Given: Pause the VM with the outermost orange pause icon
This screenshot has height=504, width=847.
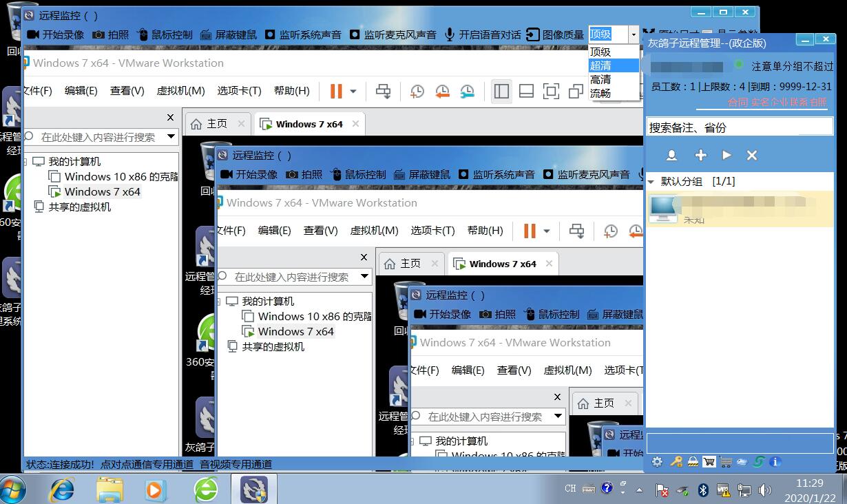Looking at the screenshot, I should tap(336, 91).
